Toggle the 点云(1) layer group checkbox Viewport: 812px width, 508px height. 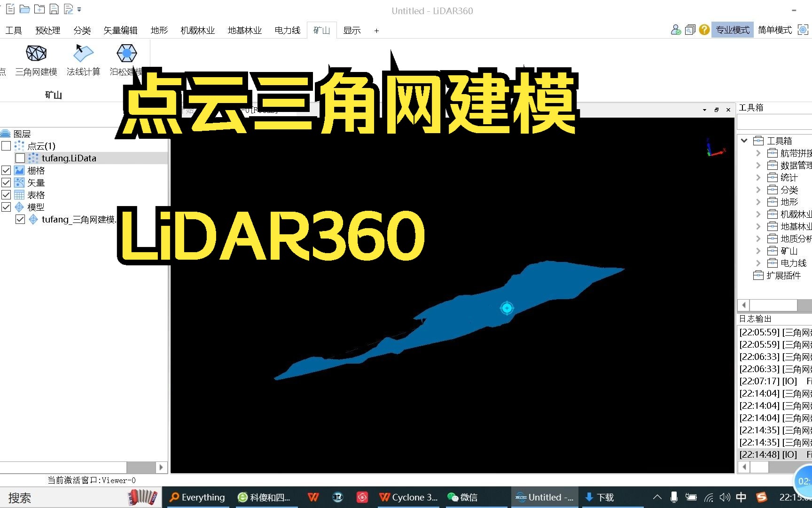tap(6, 146)
